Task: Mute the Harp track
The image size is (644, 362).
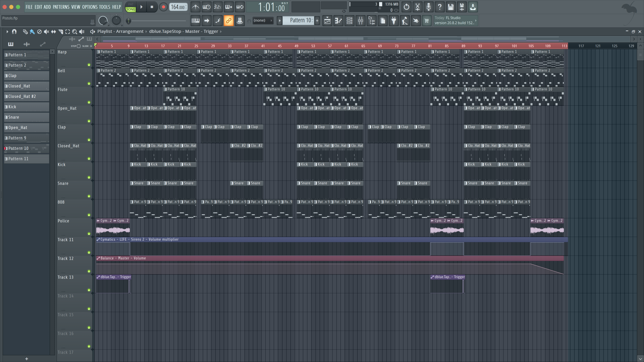Action: pyautogui.click(x=89, y=65)
